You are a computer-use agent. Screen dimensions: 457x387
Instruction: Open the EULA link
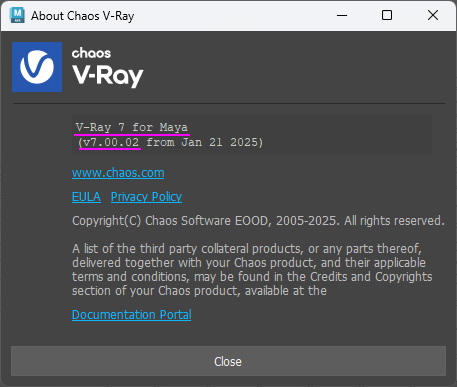pos(86,197)
